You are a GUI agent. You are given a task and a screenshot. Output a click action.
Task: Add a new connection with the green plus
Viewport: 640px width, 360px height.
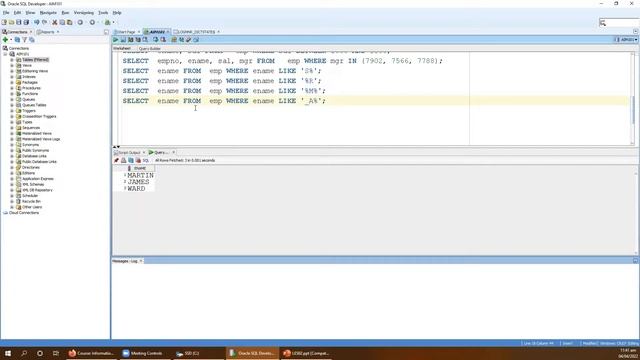[x=5, y=40]
